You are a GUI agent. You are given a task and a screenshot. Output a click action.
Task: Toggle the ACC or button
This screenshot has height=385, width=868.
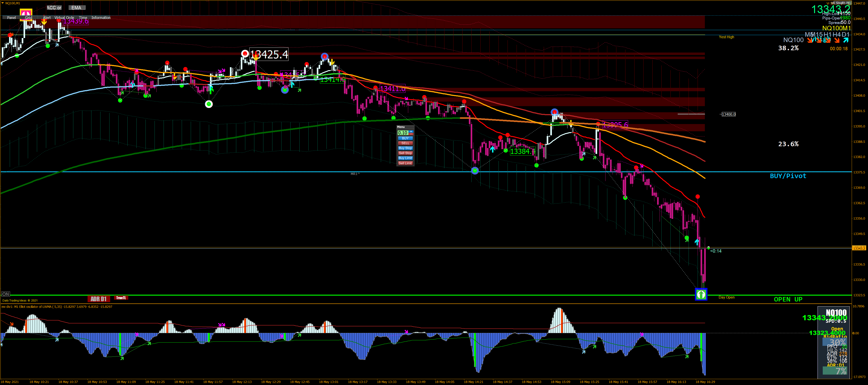pyautogui.click(x=54, y=7)
